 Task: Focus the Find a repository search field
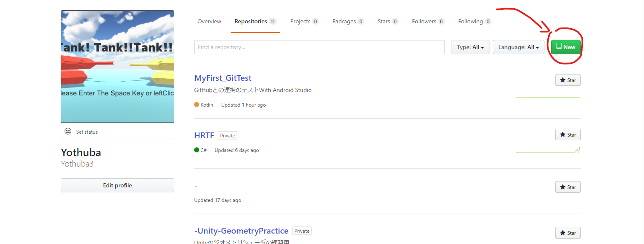(319, 47)
